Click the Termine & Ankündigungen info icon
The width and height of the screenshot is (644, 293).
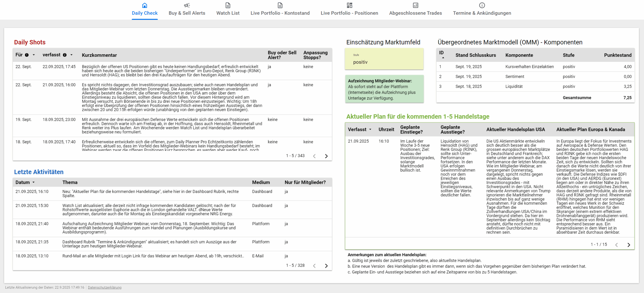pyautogui.click(x=482, y=5)
